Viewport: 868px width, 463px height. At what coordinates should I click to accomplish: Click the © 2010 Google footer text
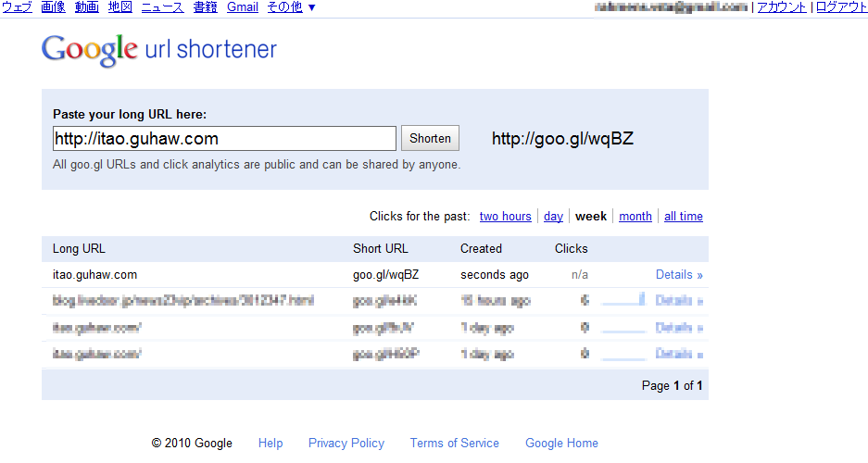tap(192, 443)
